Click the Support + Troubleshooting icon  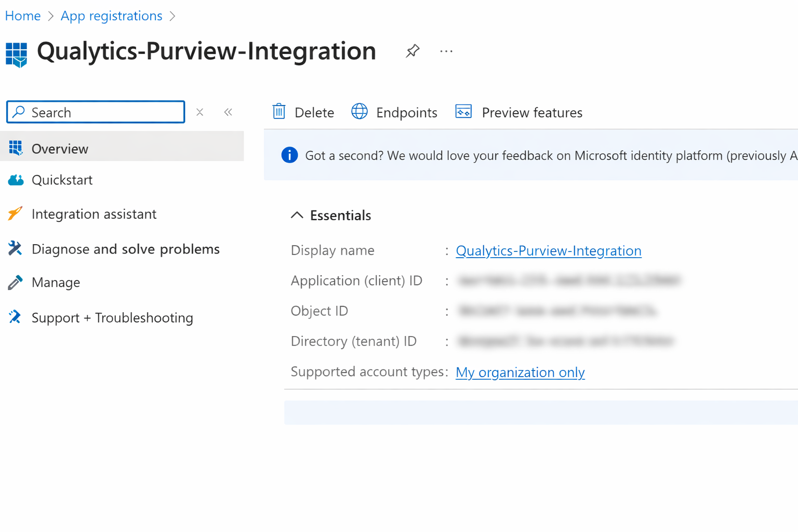tap(15, 317)
